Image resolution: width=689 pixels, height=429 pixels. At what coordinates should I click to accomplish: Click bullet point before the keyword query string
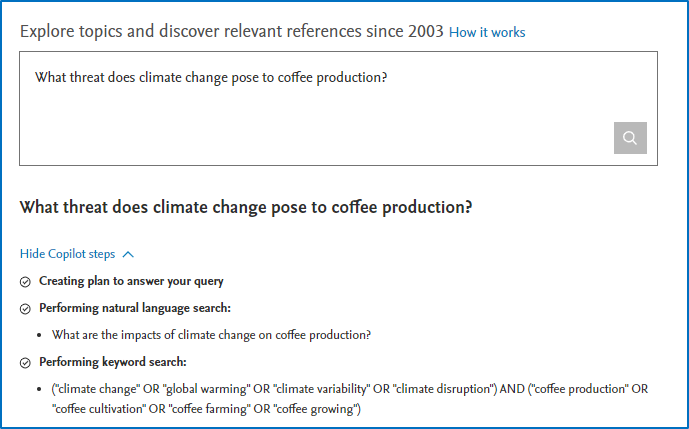(39, 389)
